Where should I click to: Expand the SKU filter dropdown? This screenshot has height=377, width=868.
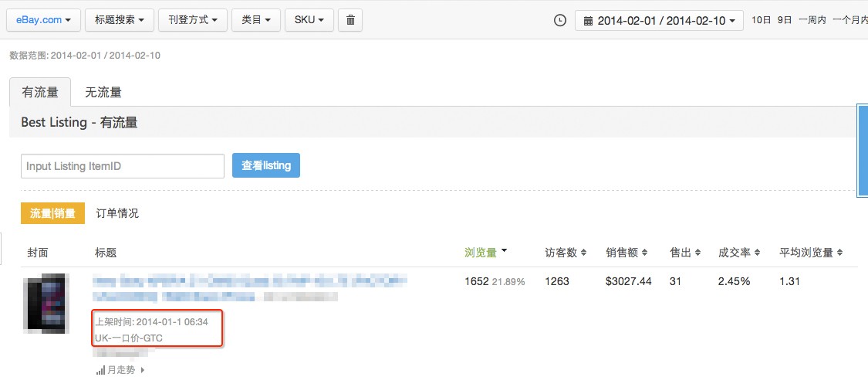point(309,20)
